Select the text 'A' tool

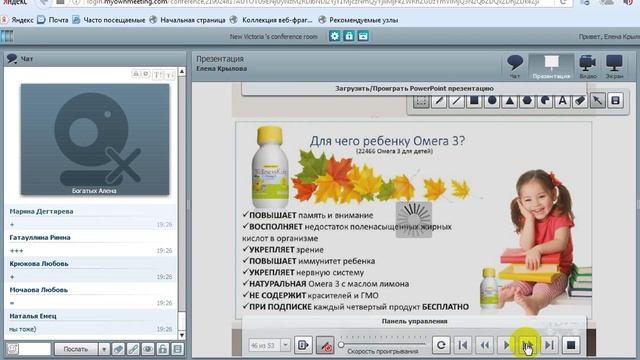tap(562, 100)
